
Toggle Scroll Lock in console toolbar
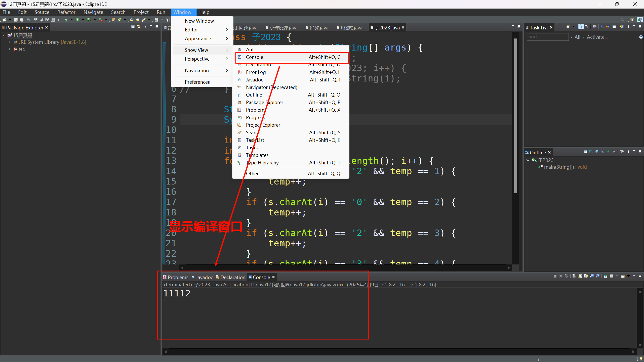pyautogui.click(x=580, y=276)
